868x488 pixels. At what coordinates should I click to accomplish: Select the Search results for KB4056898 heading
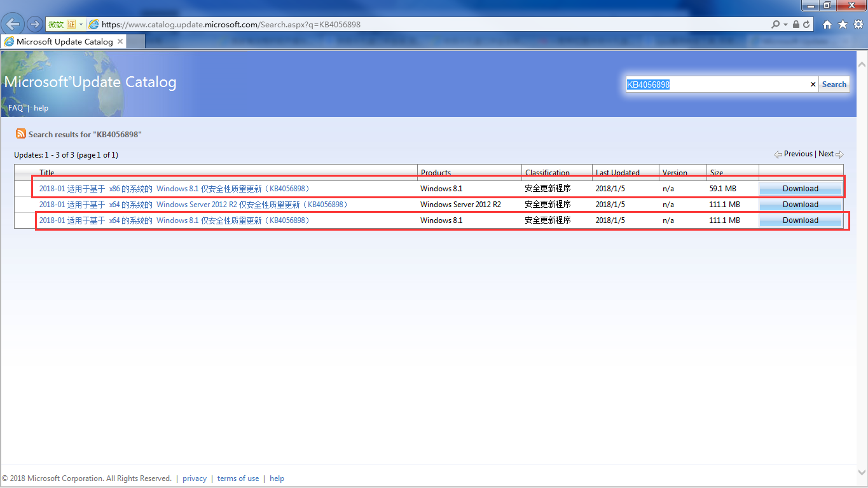pyautogui.click(x=85, y=135)
